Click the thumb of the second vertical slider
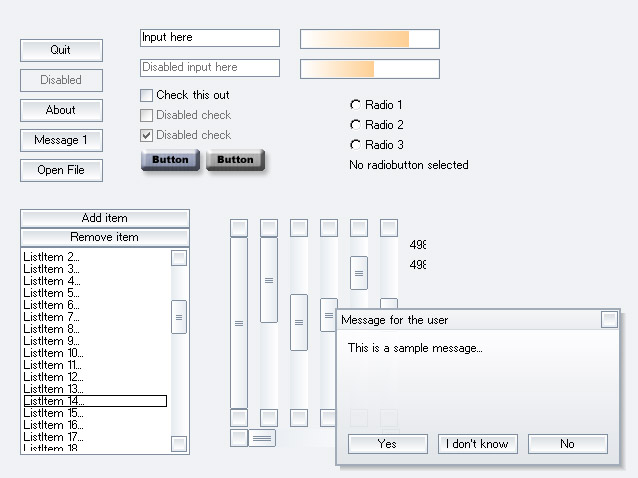The image size is (638, 478). [269, 280]
